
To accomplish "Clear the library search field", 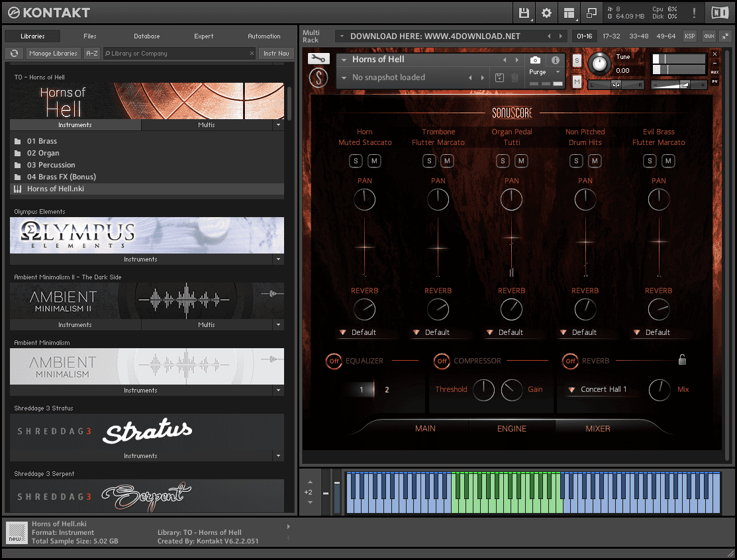I will (x=252, y=53).
